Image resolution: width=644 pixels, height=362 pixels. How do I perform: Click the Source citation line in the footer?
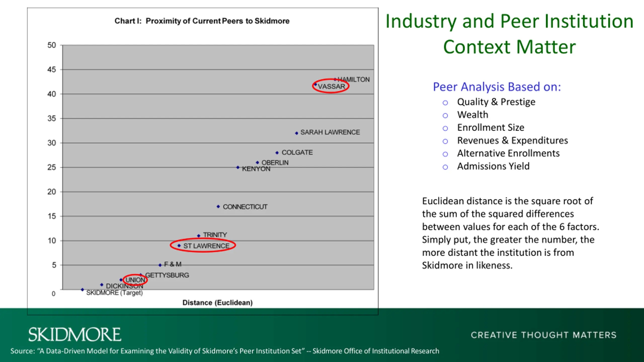point(225,351)
